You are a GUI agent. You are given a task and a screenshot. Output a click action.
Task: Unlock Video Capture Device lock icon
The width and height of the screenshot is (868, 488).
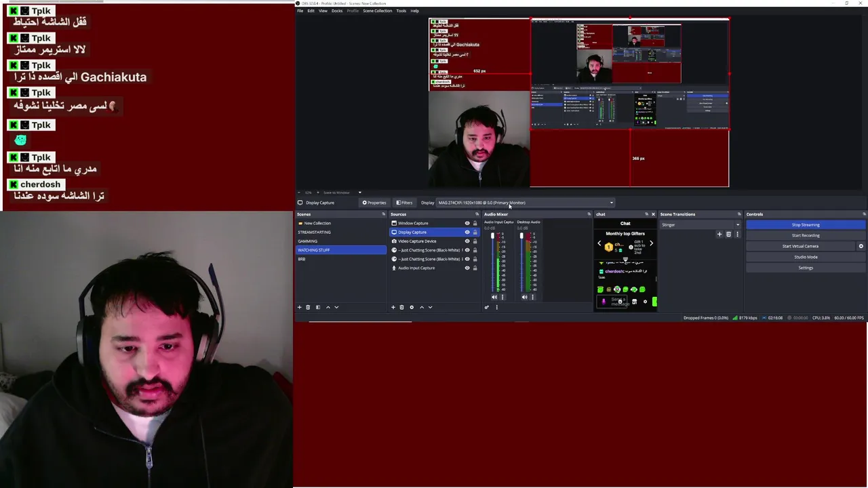click(x=475, y=241)
